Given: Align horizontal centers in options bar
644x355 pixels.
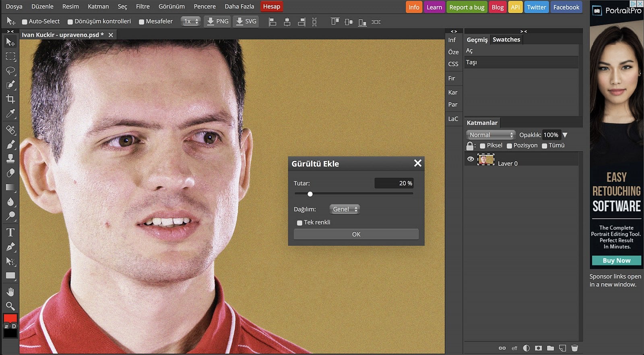Looking at the screenshot, I should [287, 22].
